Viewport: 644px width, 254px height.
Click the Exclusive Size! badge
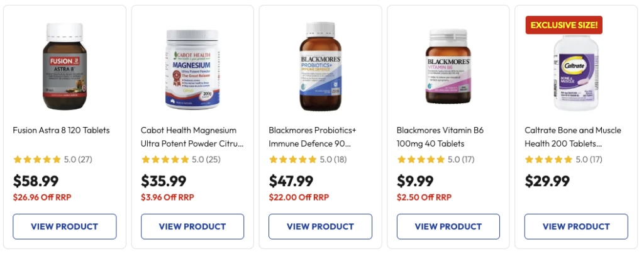pyautogui.click(x=564, y=25)
